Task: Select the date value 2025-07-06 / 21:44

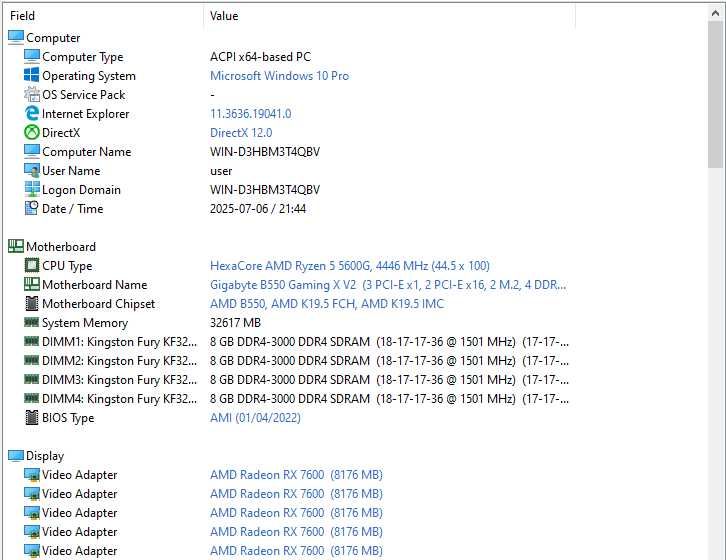Action: 258,208
